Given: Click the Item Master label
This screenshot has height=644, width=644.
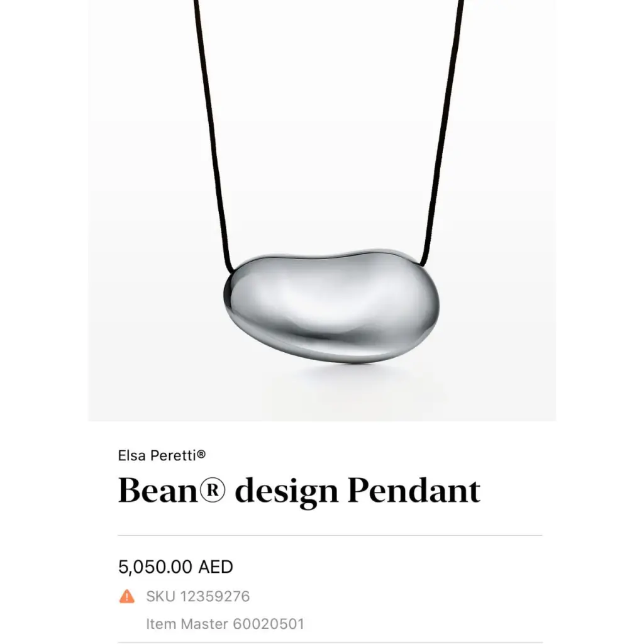Looking at the screenshot, I should 187,624.
